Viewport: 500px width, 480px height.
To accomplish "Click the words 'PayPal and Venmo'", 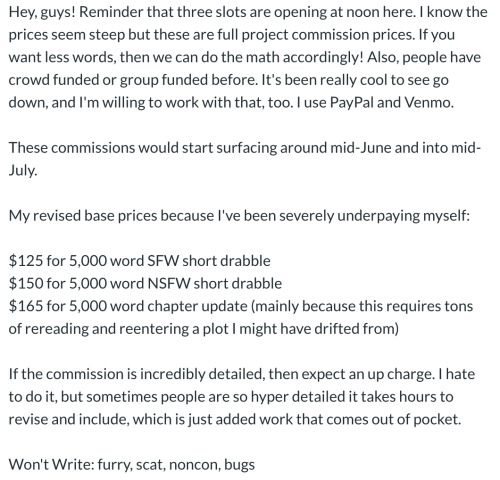I will click(391, 102).
